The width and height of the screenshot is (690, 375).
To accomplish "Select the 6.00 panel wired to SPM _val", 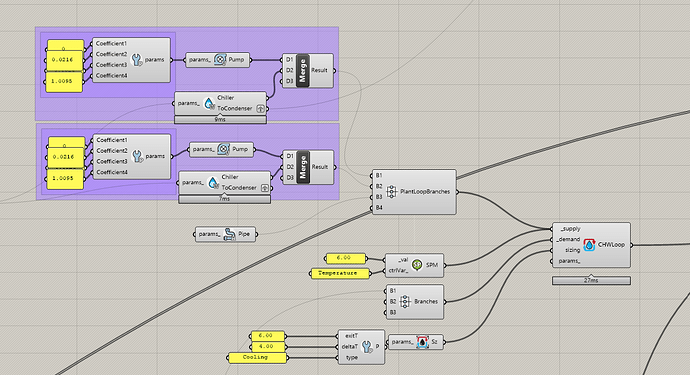I will click(345, 258).
